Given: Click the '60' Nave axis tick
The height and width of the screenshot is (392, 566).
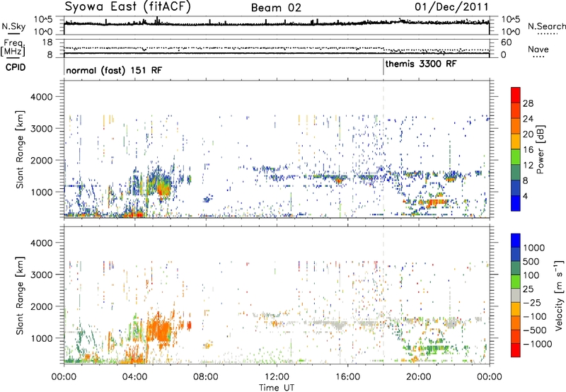Looking at the screenshot, I should click(506, 42).
